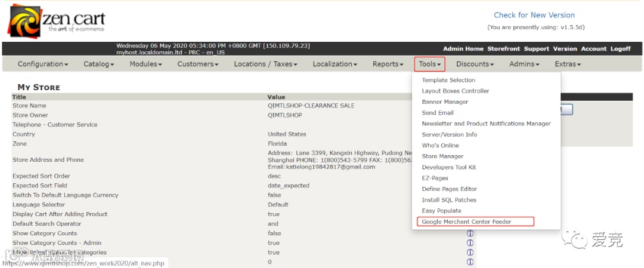Select EZ-Pages from Tools menu
644x268 pixels.
[x=435, y=178]
